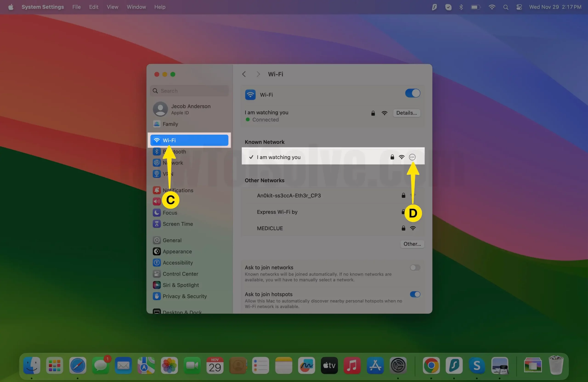Screen dimensions: 588x382
Task: Click the Other... network button
Action: [x=412, y=244]
